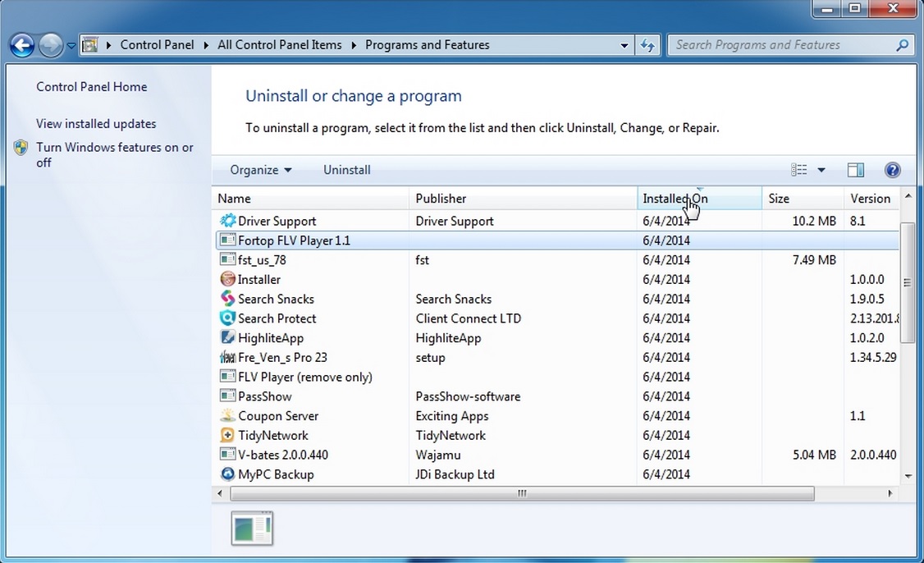Click the details pane program thumbnail
Image resolution: width=924 pixels, height=563 pixels.
pos(252,529)
